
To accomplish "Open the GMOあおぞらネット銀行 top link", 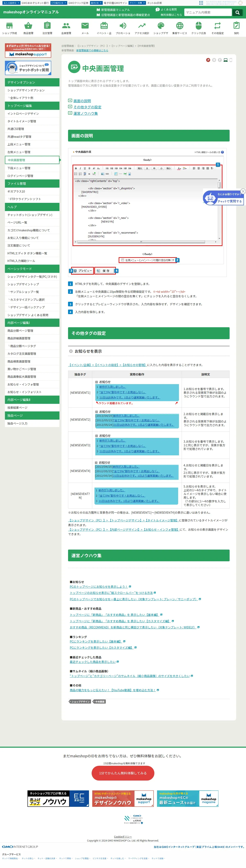I will click(x=35, y=3).
